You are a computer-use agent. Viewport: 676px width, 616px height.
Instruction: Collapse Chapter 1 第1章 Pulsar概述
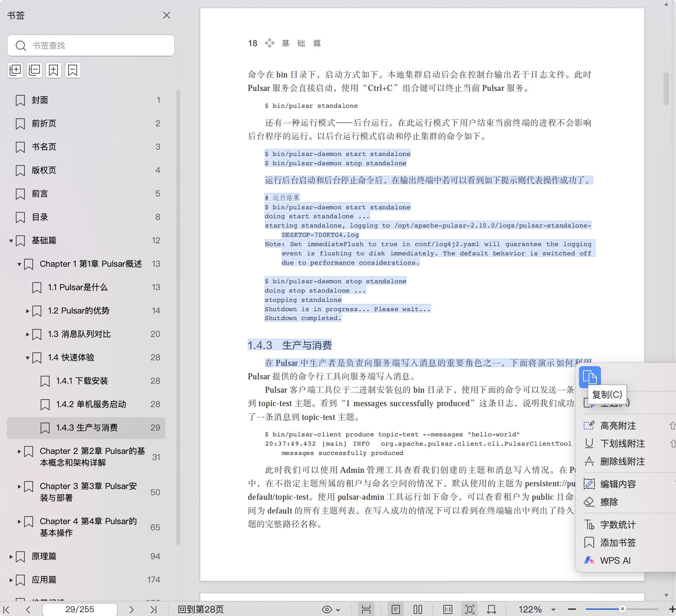pyautogui.click(x=19, y=264)
